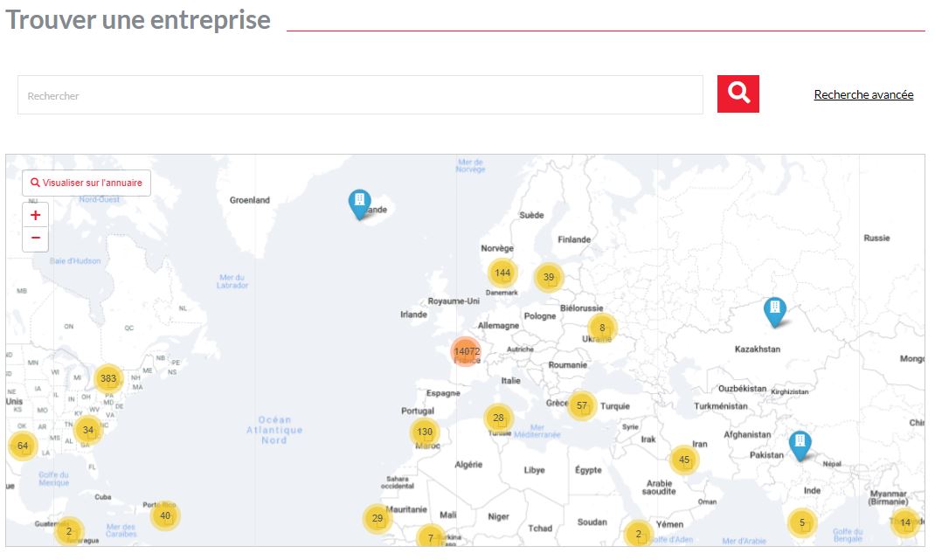Click the red search magnifier button
The width and height of the screenshot is (935, 560).
point(738,93)
